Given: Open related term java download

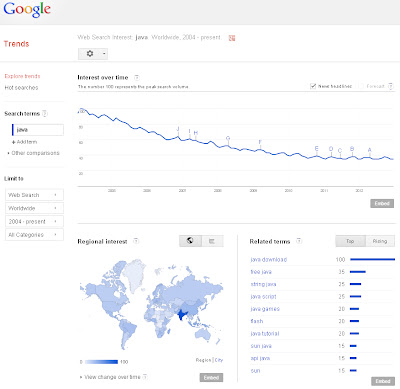Looking at the screenshot, I should 269,260.
